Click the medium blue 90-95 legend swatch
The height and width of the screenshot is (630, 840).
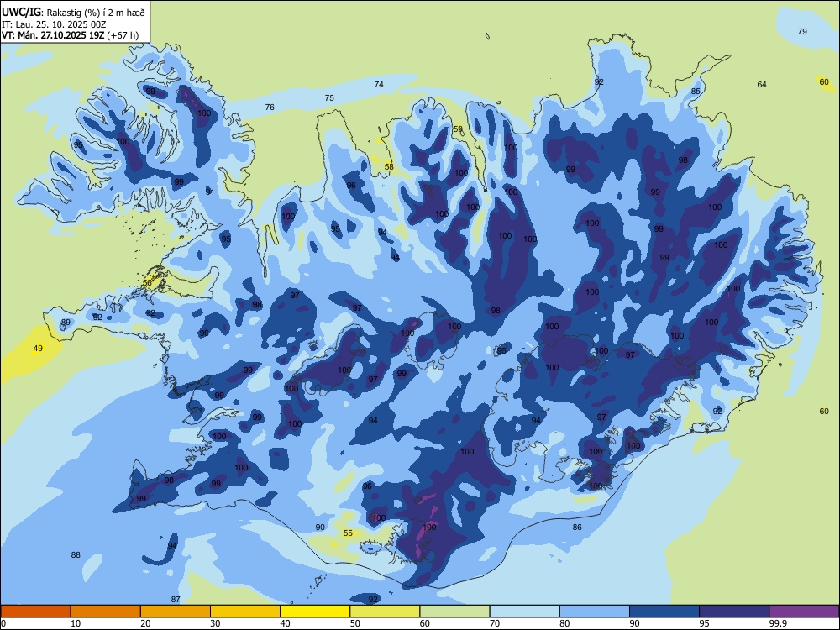pyautogui.click(x=664, y=612)
